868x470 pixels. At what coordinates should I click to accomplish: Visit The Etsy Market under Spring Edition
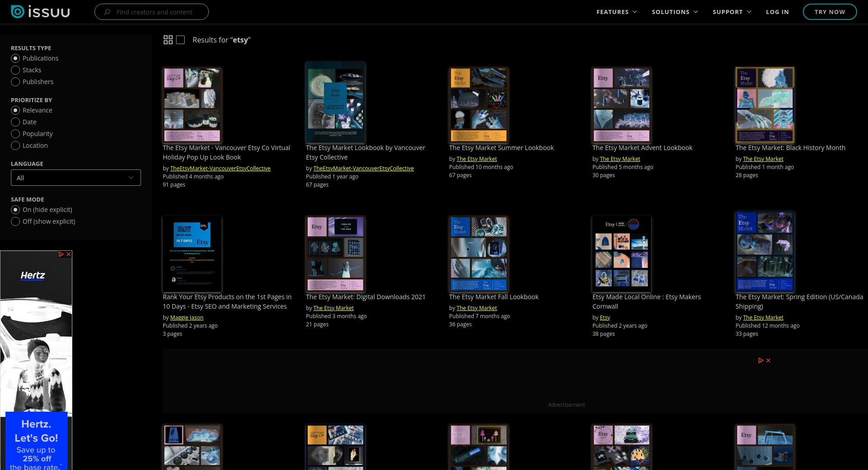coord(763,318)
